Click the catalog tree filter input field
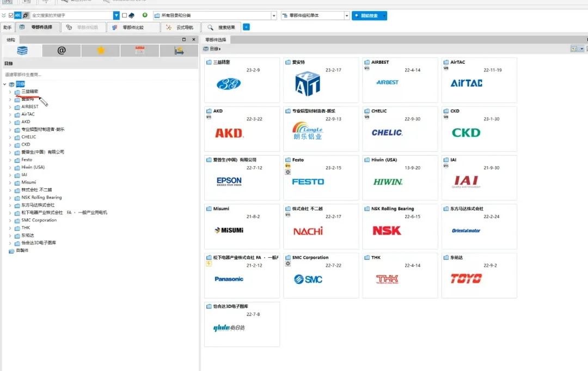 pyautogui.click(x=100, y=75)
